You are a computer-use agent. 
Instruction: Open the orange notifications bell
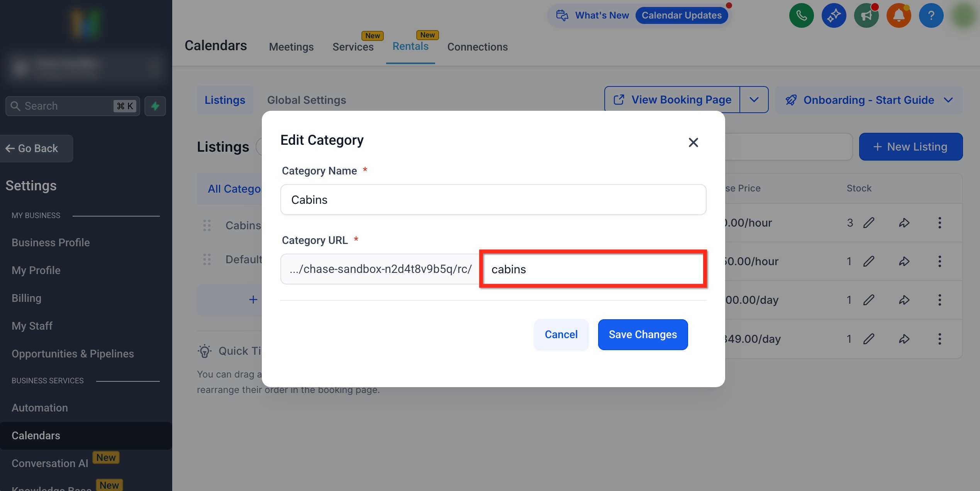point(899,16)
